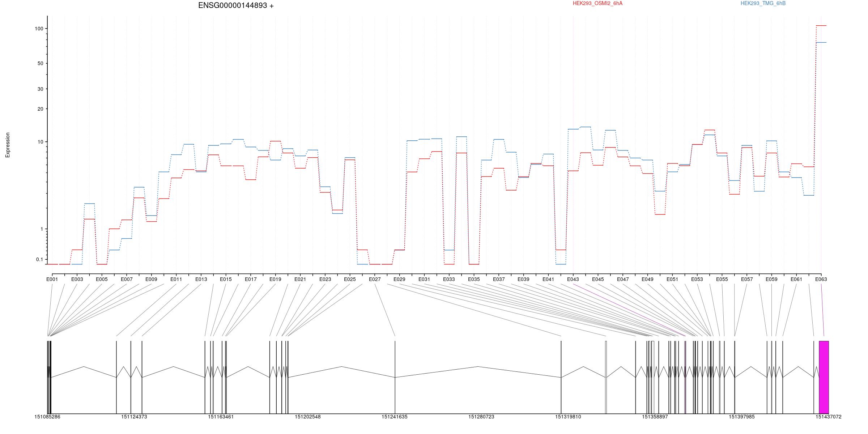The height and width of the screenshot is (434, 868).
Task: Click exon label E009
Action: 151,279
